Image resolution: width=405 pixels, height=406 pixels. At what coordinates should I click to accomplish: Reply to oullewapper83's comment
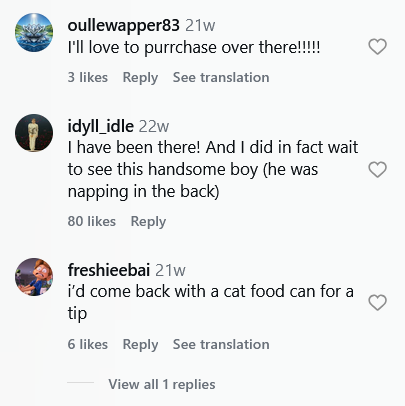pyautogui.click(x=140, y=78)
